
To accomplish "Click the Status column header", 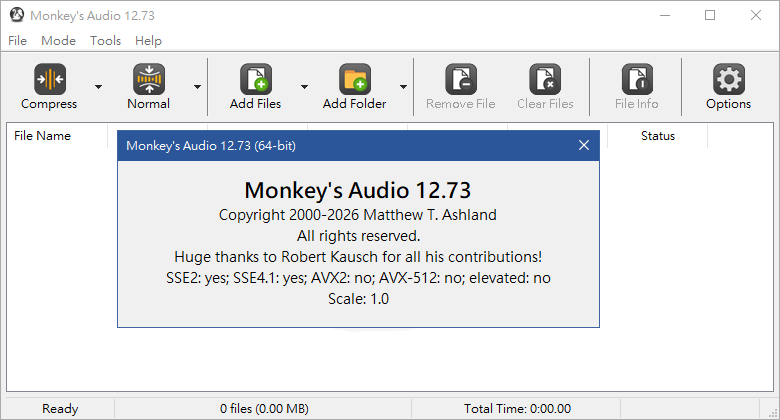I will 657,136.
